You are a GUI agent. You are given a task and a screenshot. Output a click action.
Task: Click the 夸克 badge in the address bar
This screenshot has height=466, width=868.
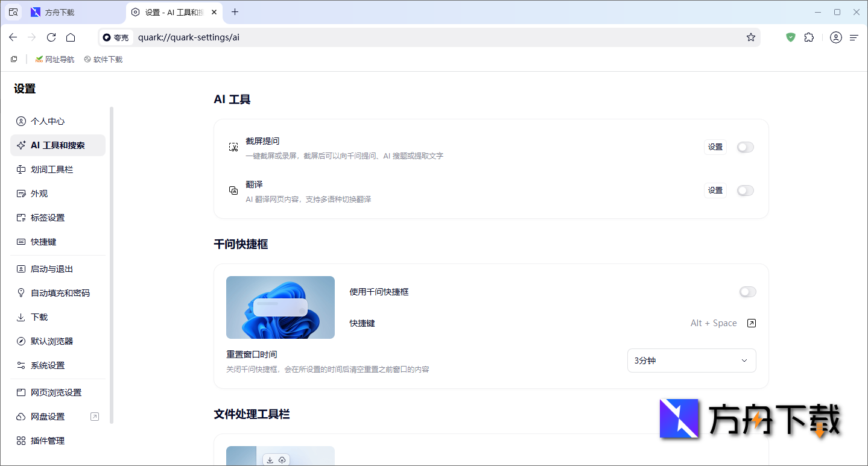click(x=116, y=37)
